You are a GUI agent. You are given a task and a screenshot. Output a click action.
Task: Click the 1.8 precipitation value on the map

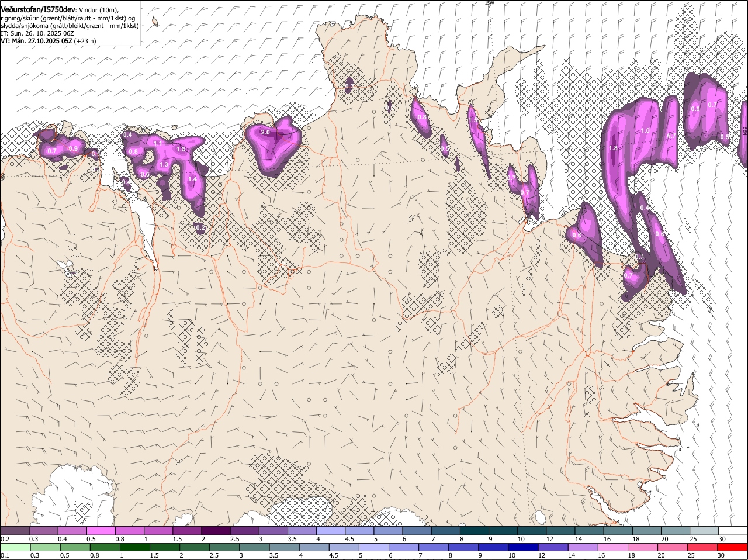pyautogui.click(x=613, y=148)
